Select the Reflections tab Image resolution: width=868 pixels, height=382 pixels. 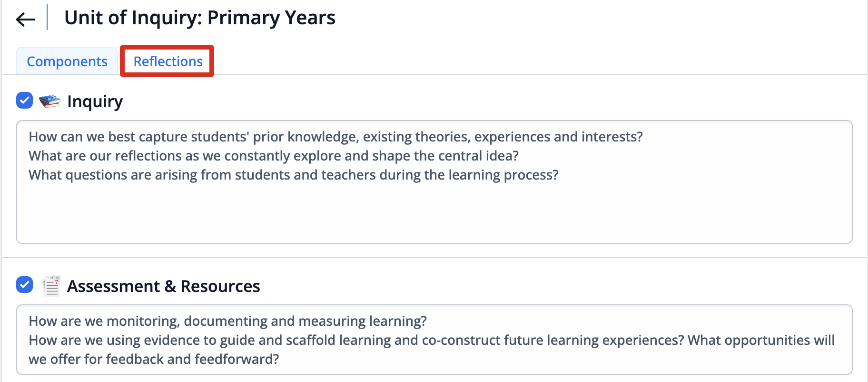[168, 61]
